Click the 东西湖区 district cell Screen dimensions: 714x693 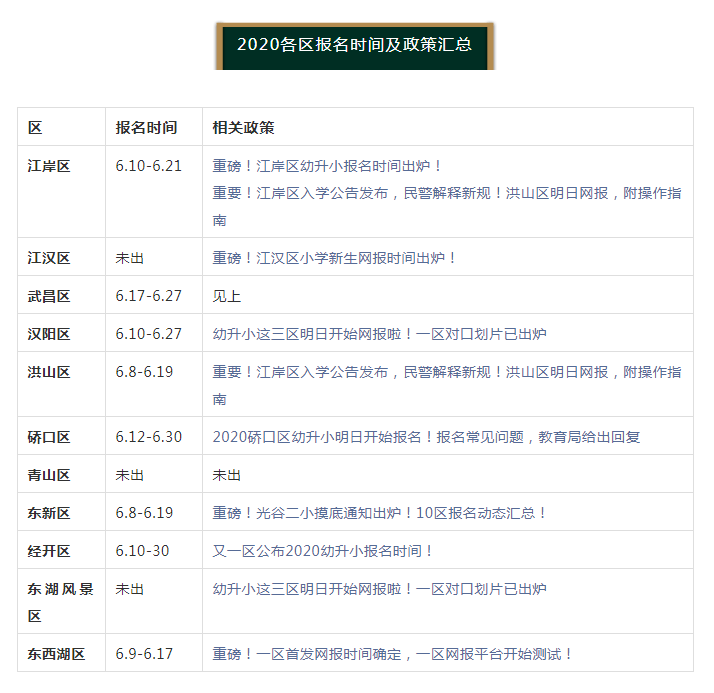coord(56,654)
